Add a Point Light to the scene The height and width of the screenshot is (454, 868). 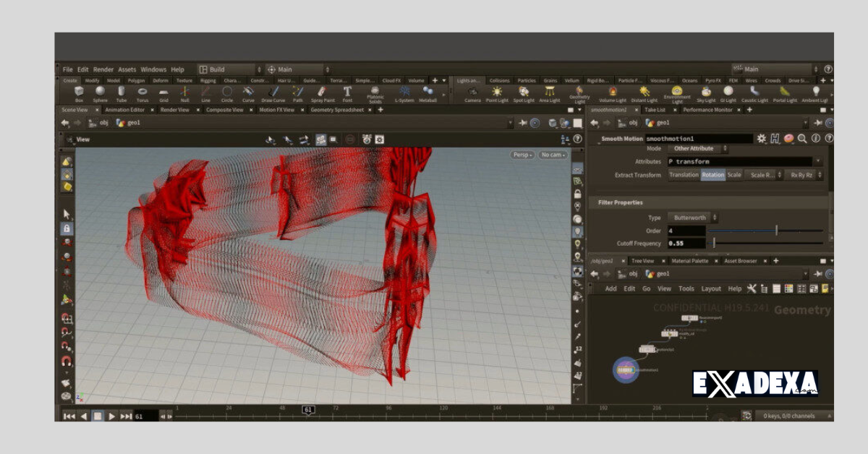(x=497, y=92)
